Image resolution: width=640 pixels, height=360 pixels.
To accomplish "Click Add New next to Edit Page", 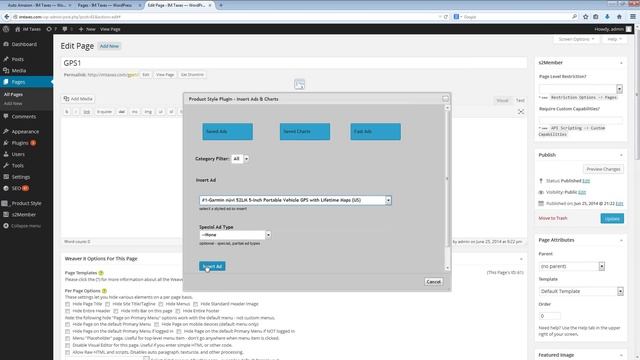I will [x=109, y=46].
